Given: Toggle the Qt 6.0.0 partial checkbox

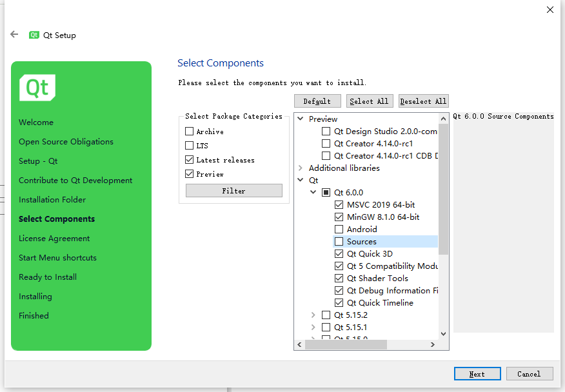Looking at the screenshot, I should (326, 192).
